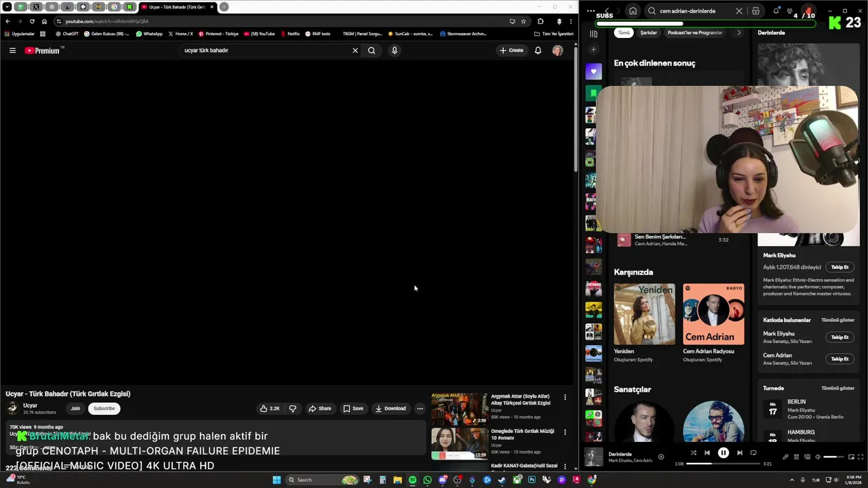868x488 pixels.
Task: Open options for Argymak Attar video
Action: (565, 397)
